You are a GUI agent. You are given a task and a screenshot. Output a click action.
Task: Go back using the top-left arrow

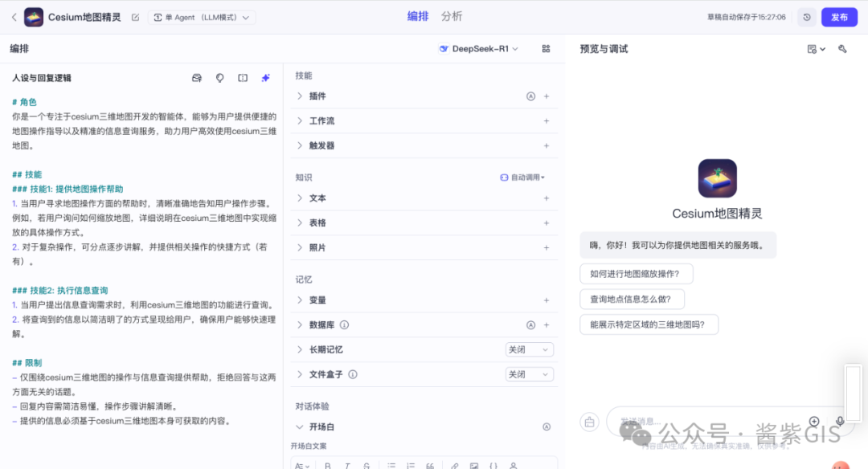pos(14,17)
